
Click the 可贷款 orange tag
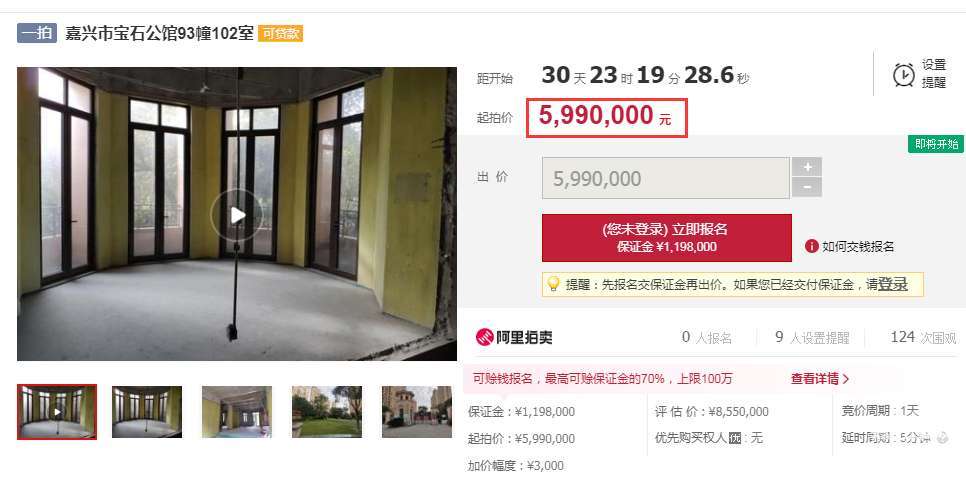tap(280, 33)
